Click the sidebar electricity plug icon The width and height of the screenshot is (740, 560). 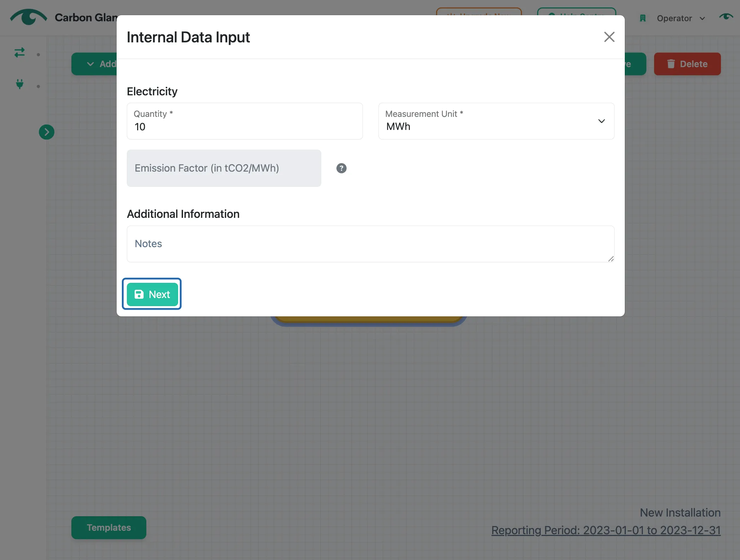point(20,84)
